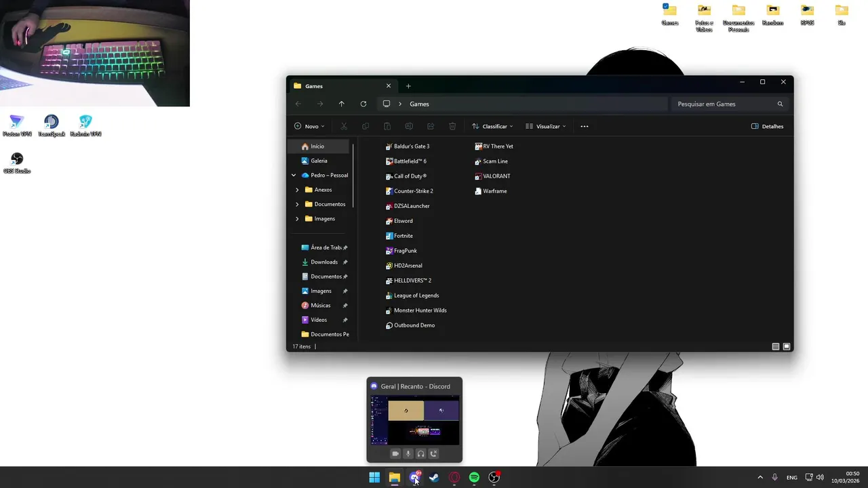
Task: Click the Proton VPN desktop icon
Action: tap(17, 126)
